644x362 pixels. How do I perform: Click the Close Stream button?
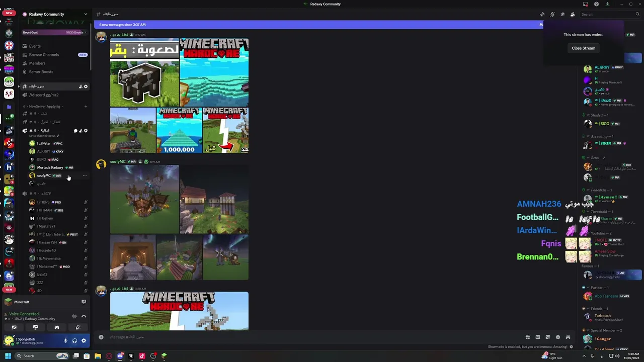(584, 48)
